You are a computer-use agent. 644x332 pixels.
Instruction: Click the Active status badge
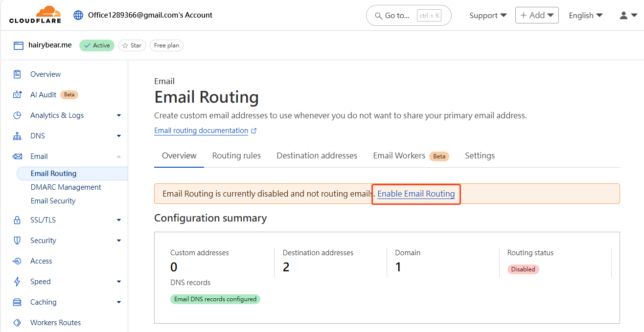pos(97,45)
